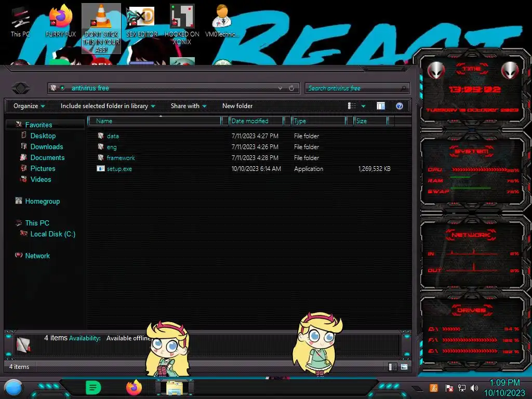The image size is (532, 399).
Task: Click left alien head on TIME widget
Action: coord(436,71)
